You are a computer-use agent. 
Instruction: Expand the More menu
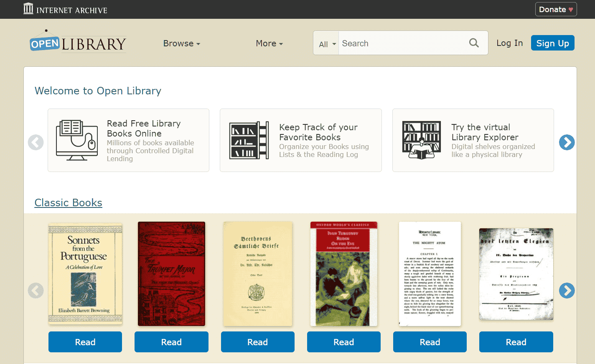tap(269, 43)
